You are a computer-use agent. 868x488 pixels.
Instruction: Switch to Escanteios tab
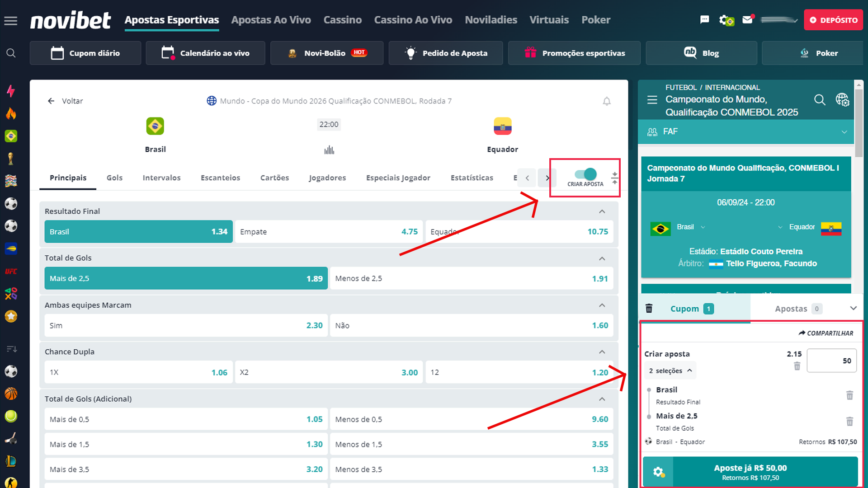tap(220, 178)
